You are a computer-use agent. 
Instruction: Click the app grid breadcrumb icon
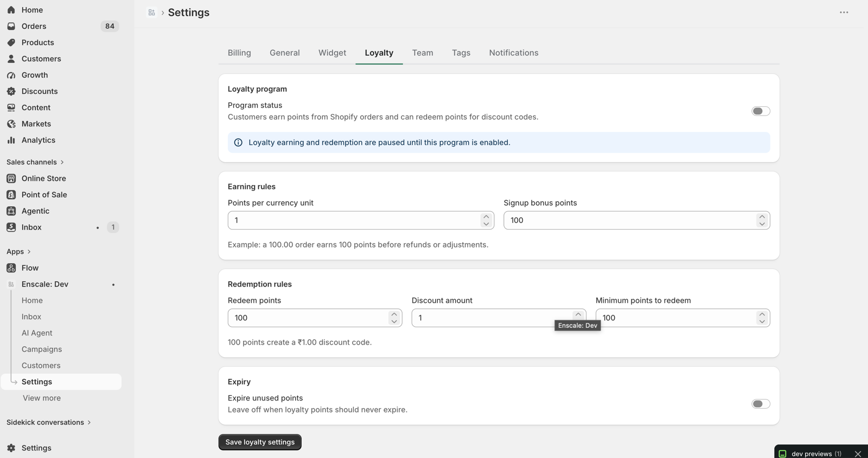pos(152,12)
